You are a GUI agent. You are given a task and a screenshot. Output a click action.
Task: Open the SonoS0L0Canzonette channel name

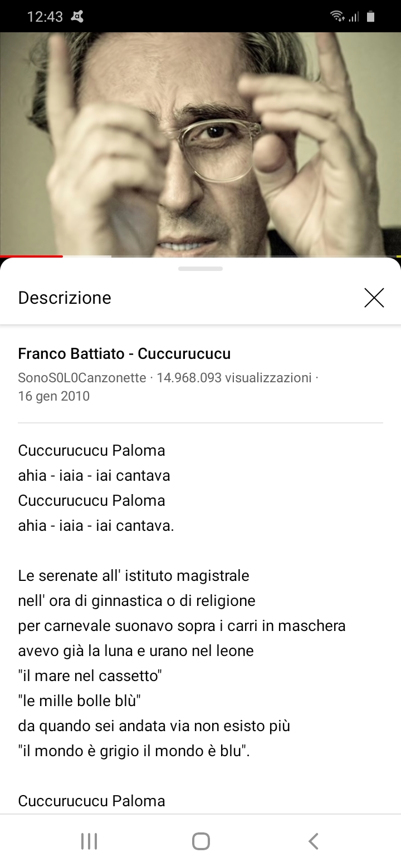coord(82,378)
